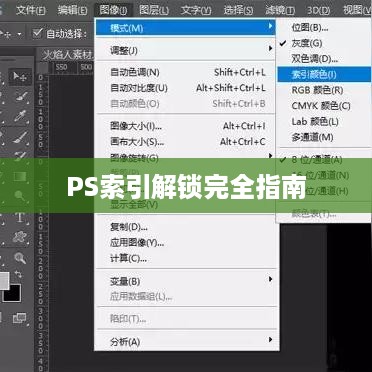Open the 图像大小(I)... dialog

click(x=185, y=126)
